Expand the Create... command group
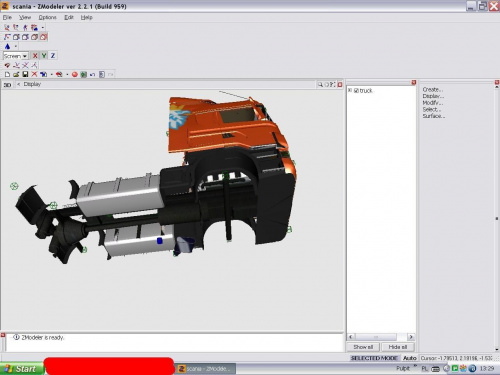Screen dimensions: 500x375 (433, 89)
